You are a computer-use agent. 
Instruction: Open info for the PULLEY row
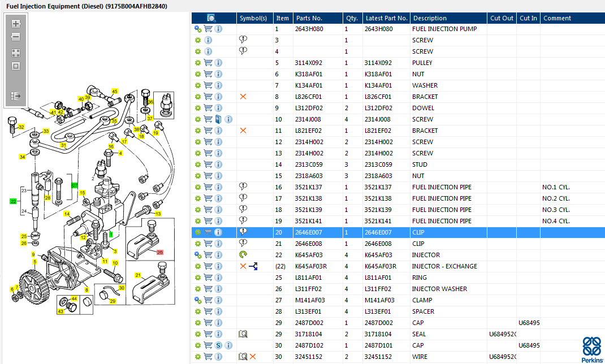tap(218, 63)
